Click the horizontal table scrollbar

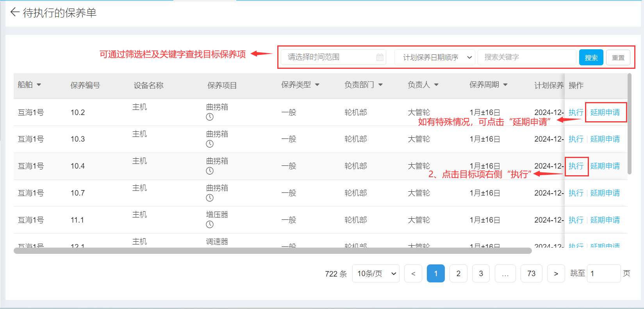pyautogui.click(x=273, y=250)
